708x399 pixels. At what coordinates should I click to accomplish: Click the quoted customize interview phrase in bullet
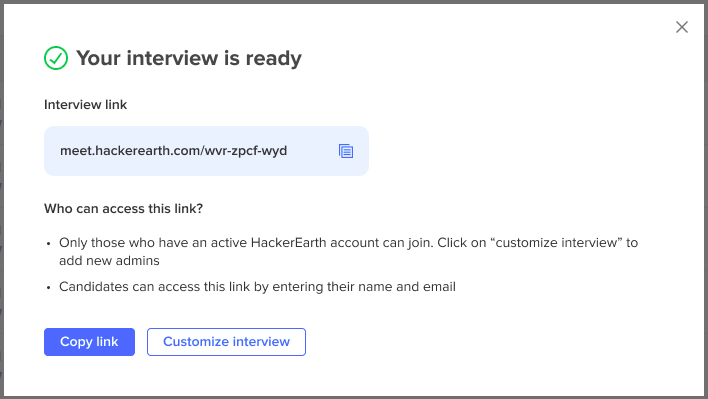pos(556,242)
